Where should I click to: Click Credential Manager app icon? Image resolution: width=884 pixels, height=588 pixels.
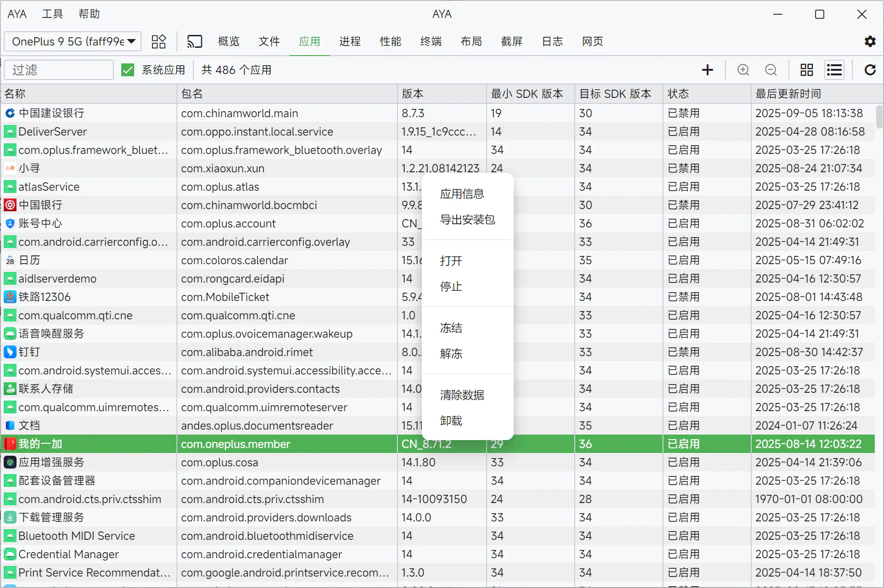point(10,554)
